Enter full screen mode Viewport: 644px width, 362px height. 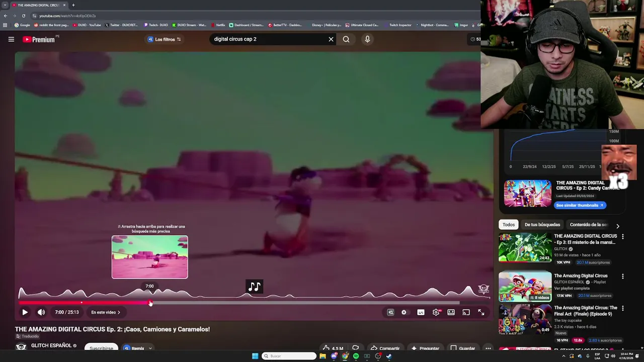(x=481, y=312)
